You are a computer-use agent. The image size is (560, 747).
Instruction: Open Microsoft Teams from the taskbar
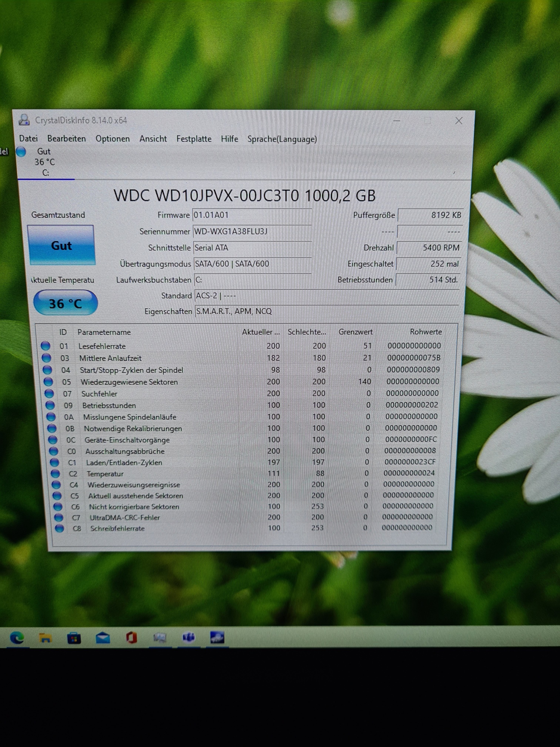tap(189, 637)
